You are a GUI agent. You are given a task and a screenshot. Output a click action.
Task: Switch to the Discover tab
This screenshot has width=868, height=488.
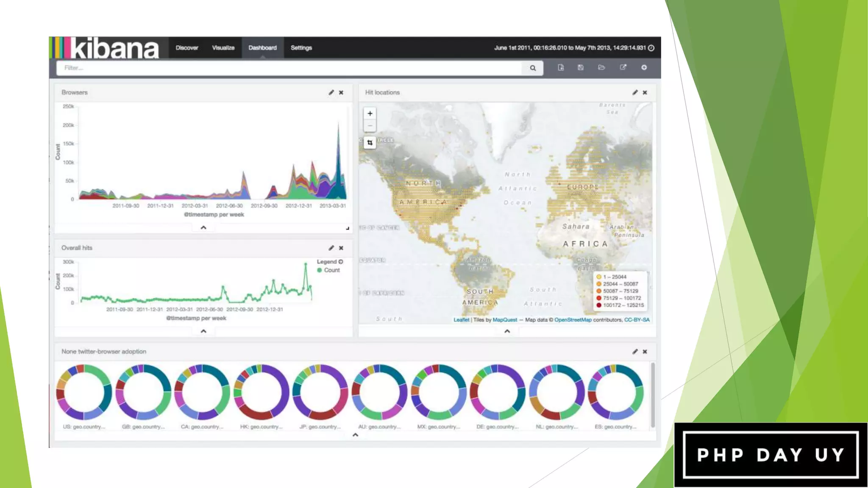click(187, 48)
